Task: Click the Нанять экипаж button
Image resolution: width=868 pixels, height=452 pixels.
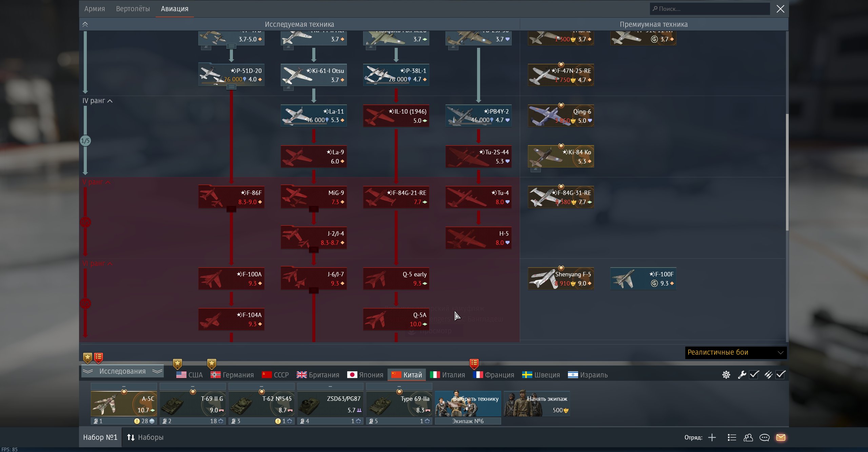Action: click(536, 404)
